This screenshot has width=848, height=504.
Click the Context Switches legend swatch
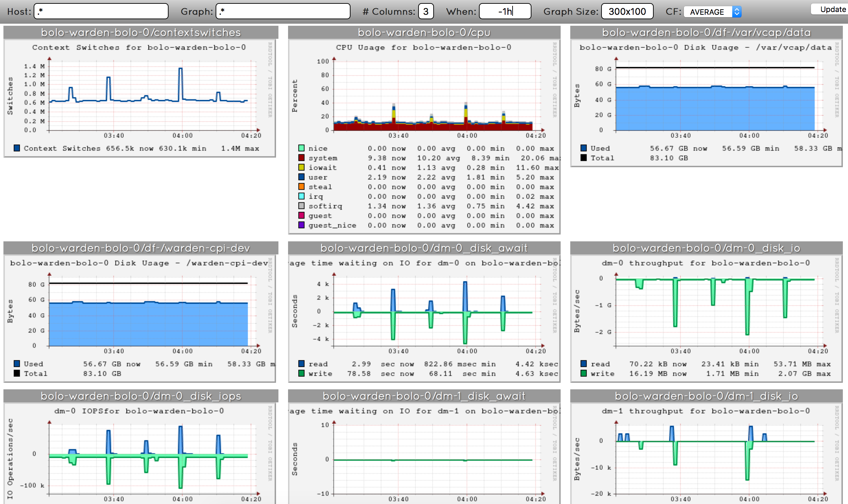17,148
